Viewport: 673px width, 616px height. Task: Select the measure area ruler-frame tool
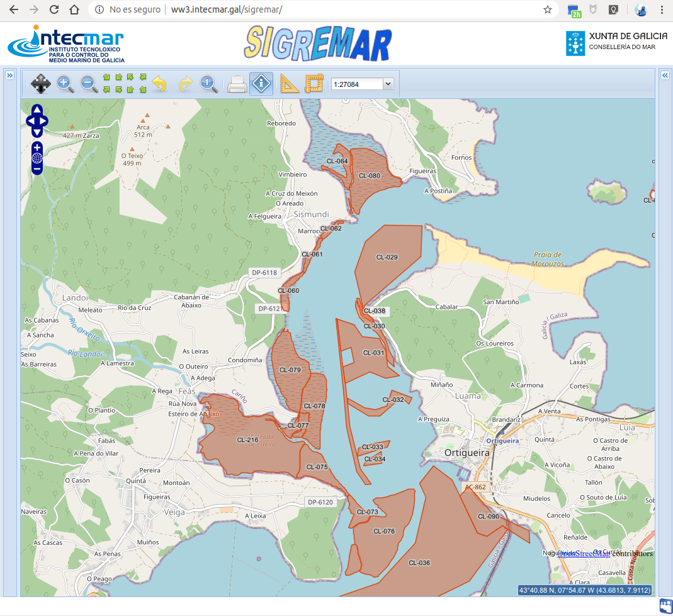314,83
